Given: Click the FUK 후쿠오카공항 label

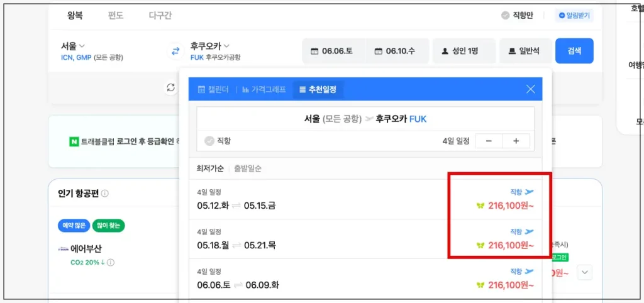Looking at the screenshot, I should pos(216,57).
